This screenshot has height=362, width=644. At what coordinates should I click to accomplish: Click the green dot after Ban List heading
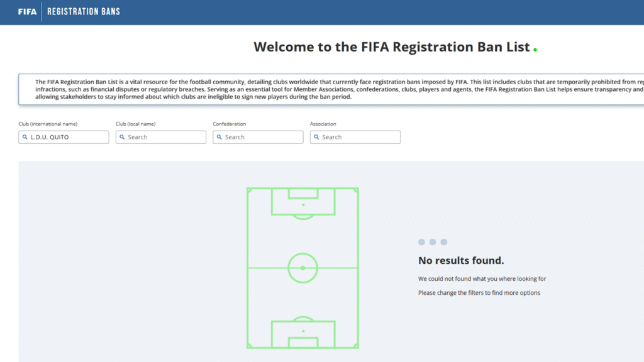(535, 50)
